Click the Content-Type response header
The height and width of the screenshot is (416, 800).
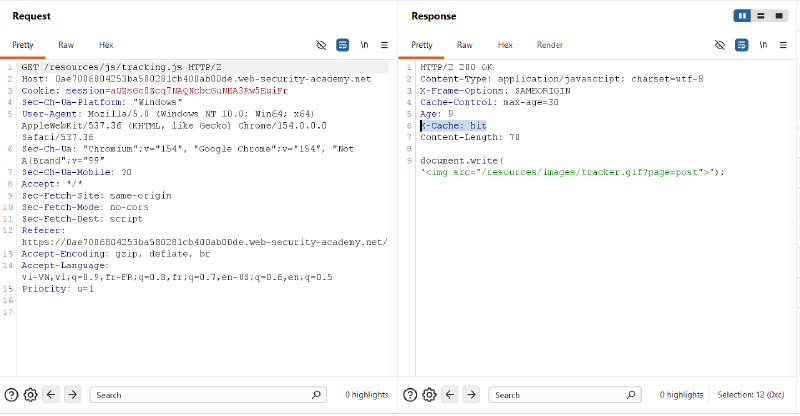(562, 79)
